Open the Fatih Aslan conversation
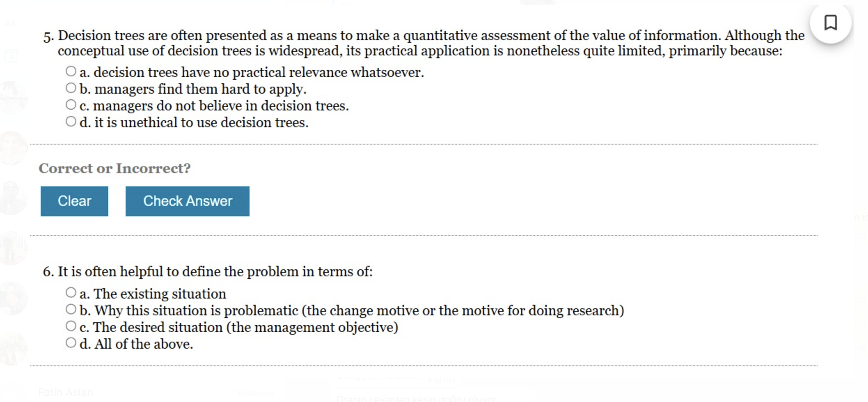868x402 pixels. point(65,392)
